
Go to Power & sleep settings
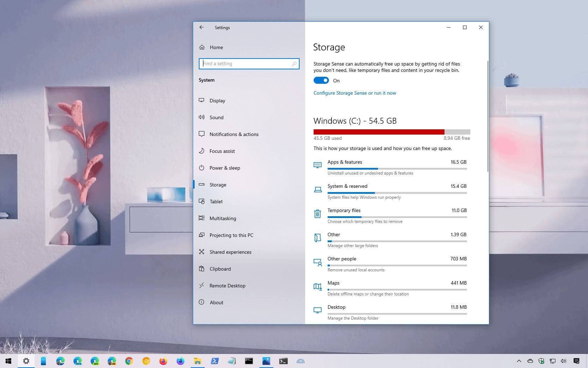[225, 168]
